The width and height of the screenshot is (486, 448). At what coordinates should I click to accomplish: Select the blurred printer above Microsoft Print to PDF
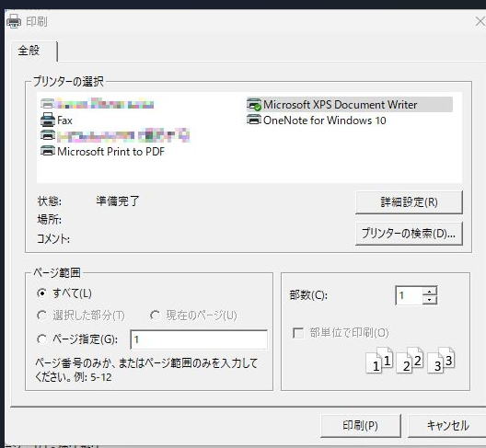click(x=48, y=135)
